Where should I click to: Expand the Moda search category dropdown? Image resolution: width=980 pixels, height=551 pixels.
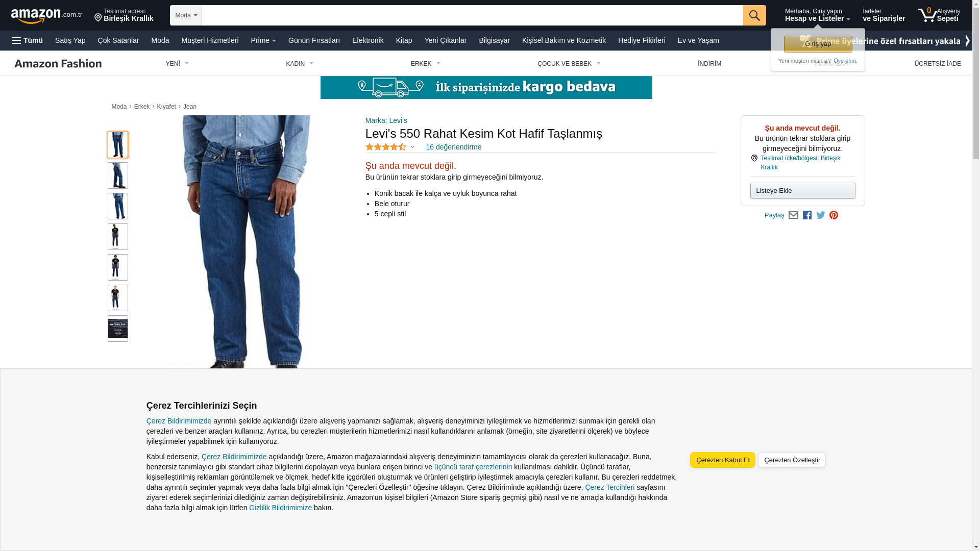(186, 15)
